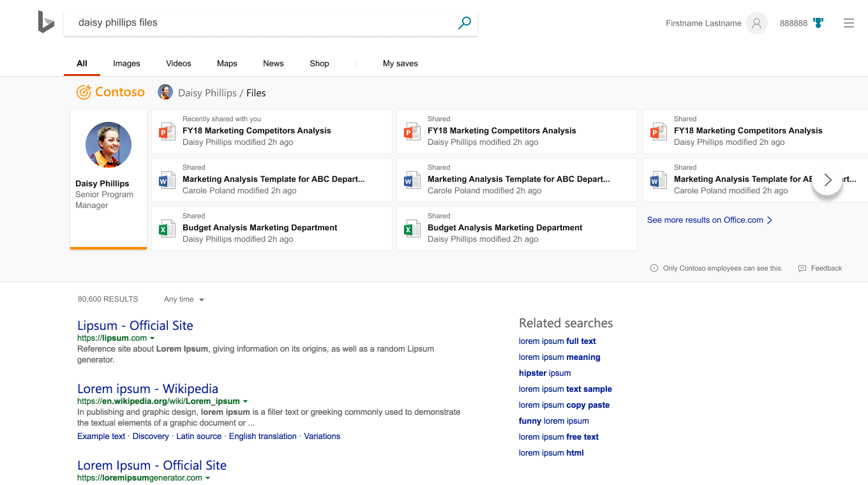Open the Maps tab

pyautogui.click(x=227, y=64)
